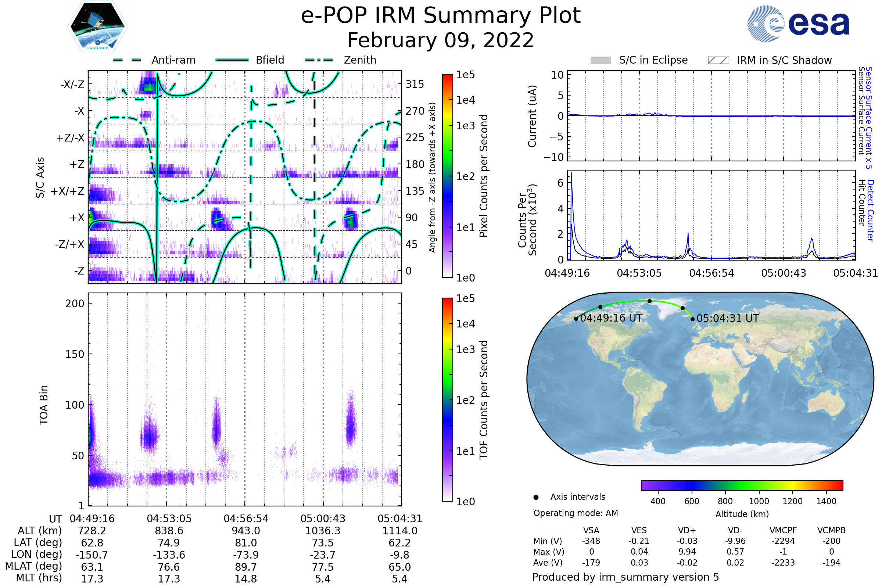Viewport: 882px width, 588px height.
Task: Click the CASSIOPE mission hexagon logo
Action: (x=97, y=27)
